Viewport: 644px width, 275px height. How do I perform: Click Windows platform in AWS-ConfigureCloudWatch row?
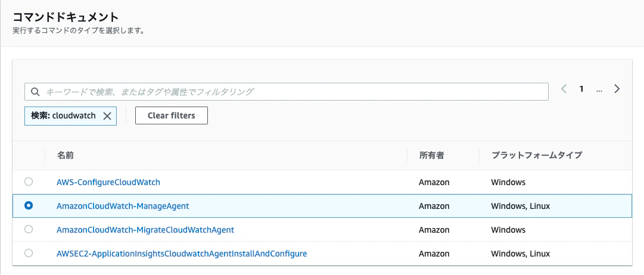[x=508, y=182]
